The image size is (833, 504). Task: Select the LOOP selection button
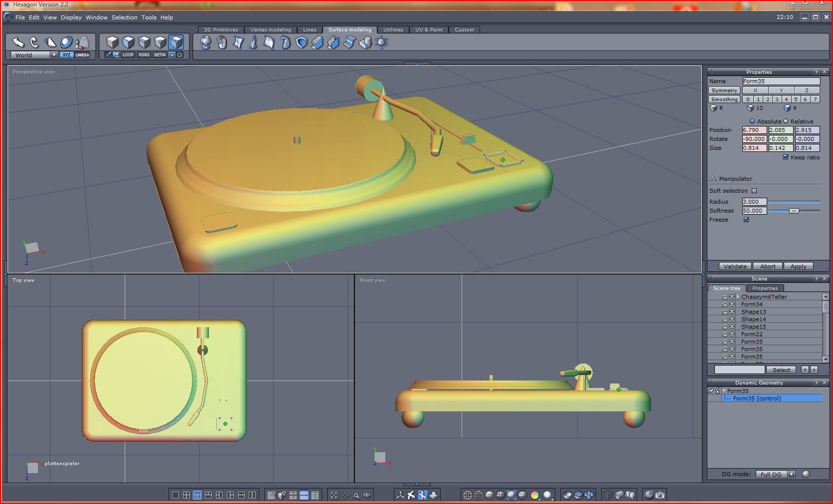[128, 55]
